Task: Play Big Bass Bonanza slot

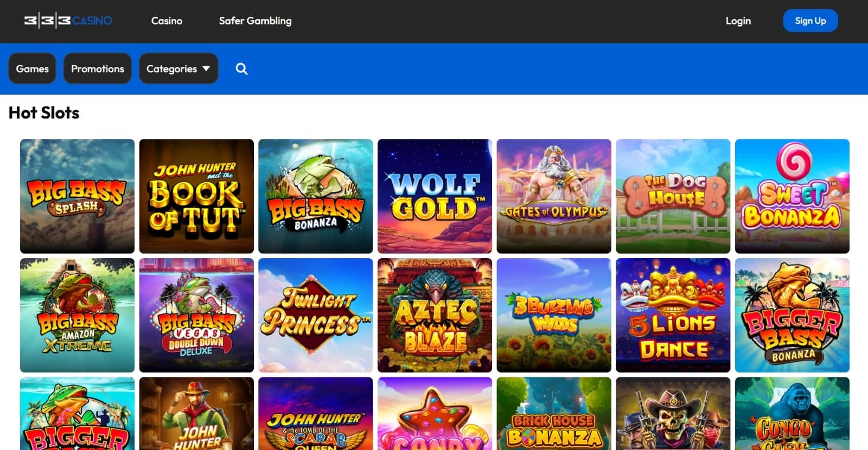Action: click(316, 196)
